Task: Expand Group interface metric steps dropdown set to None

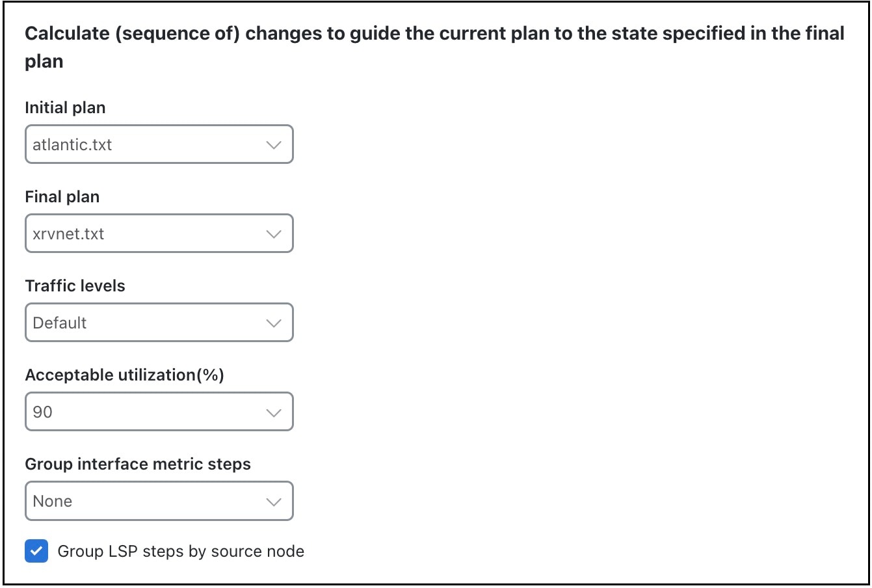Action: [159, 501]
